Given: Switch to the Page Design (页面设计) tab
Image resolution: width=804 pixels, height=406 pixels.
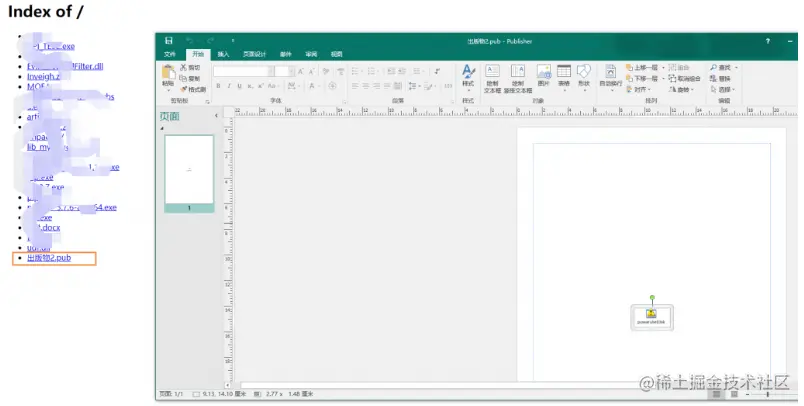Looking at the screenshot, I should coord(254,54).
